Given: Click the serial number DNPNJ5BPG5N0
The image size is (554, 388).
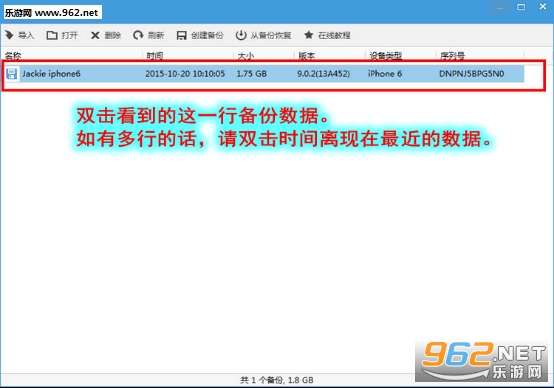Looking at the screenshot, I should pyautogui.click(x=472, y=74).
